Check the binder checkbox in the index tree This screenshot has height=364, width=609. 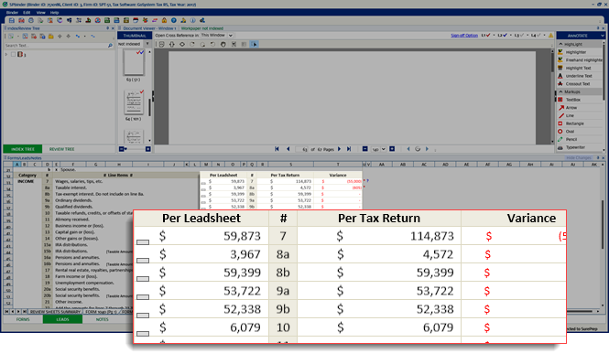pos(13,54)
